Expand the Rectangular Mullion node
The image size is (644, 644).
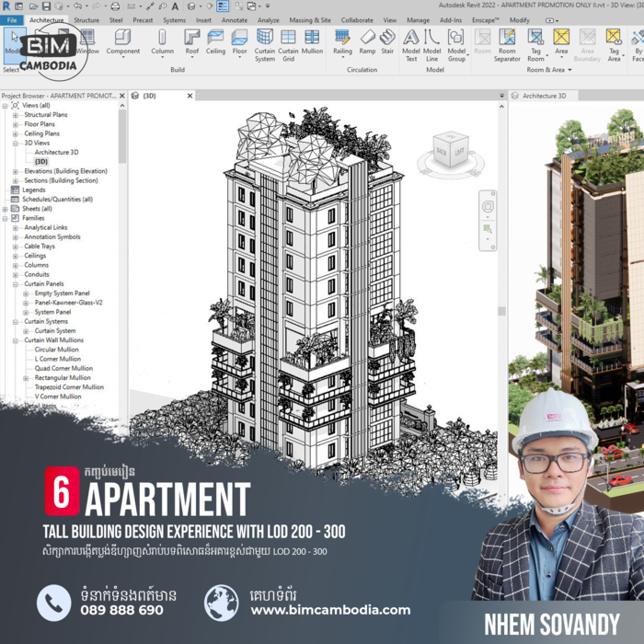point(26,378)
